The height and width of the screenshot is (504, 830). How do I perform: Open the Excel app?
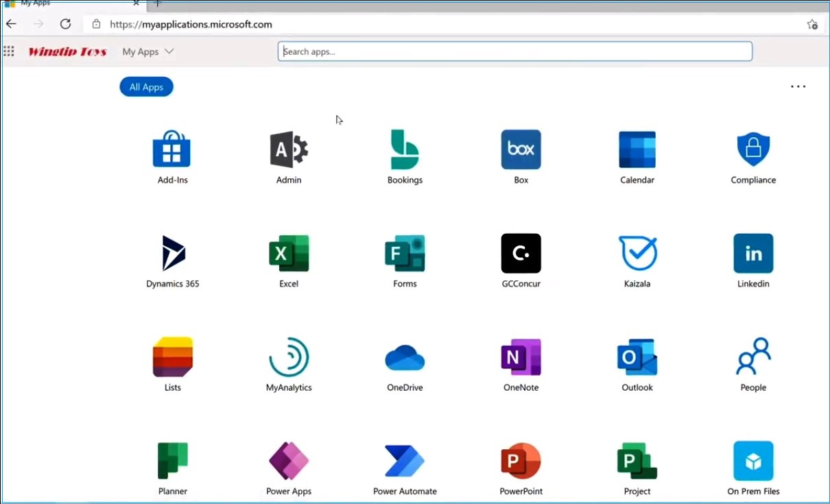[x=289, y=261]
